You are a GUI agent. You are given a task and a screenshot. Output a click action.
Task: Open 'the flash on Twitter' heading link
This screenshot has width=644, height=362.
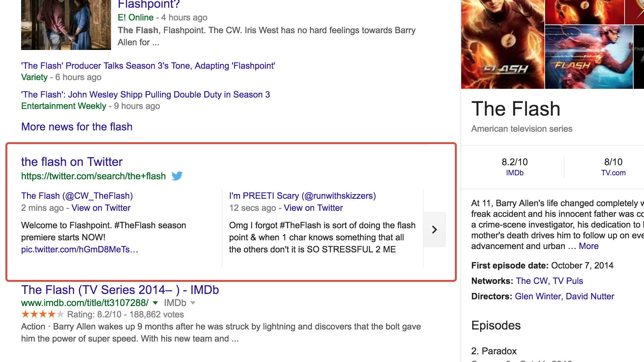click(x=72, y=162)
